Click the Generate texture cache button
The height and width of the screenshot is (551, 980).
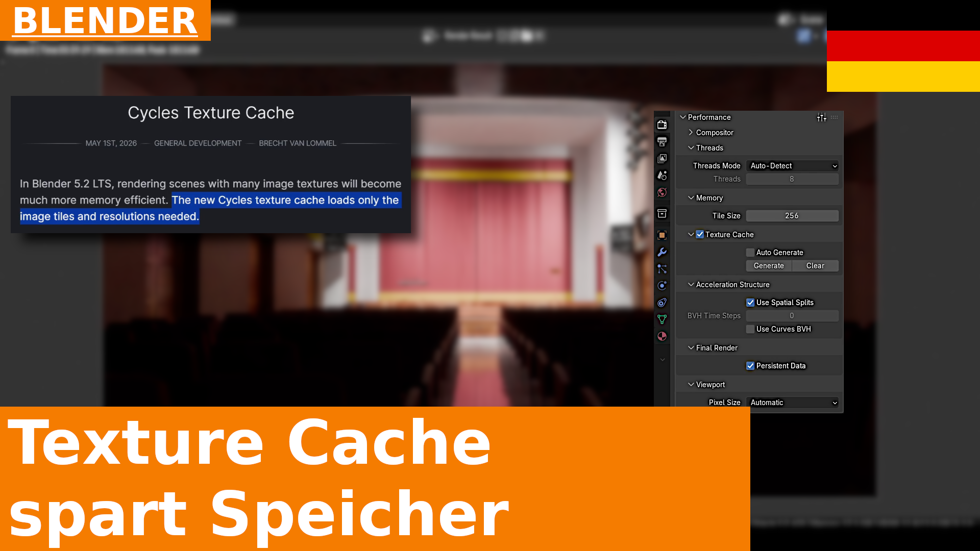point(769,266)
